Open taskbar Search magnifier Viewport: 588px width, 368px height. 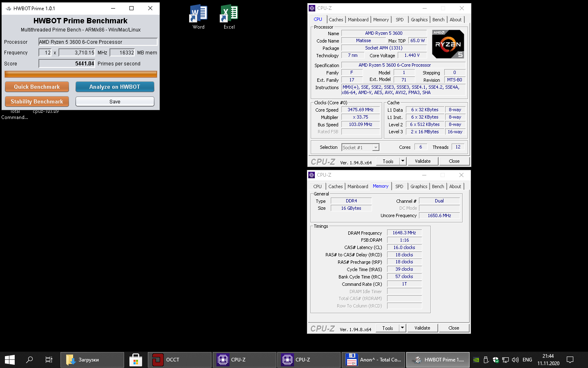pos(29,360)
